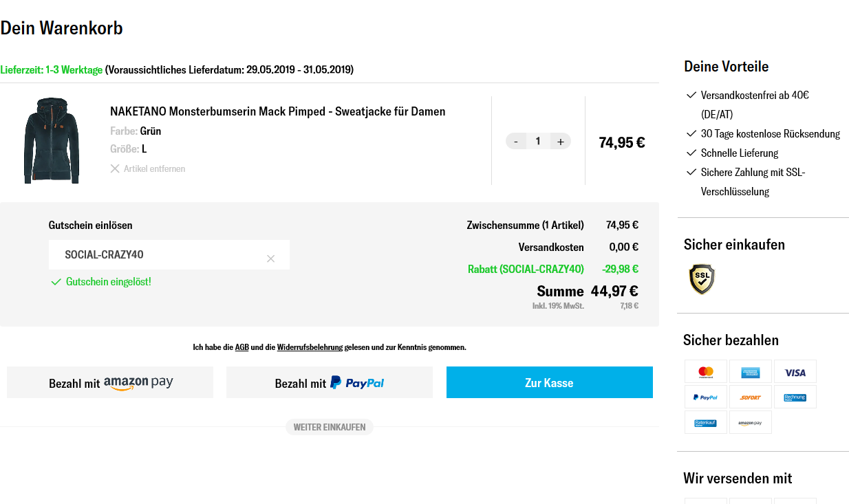Viewport: 849px width, 504px height.
Task: Click the Mastercard payment icon
Action: click(706, 372)
